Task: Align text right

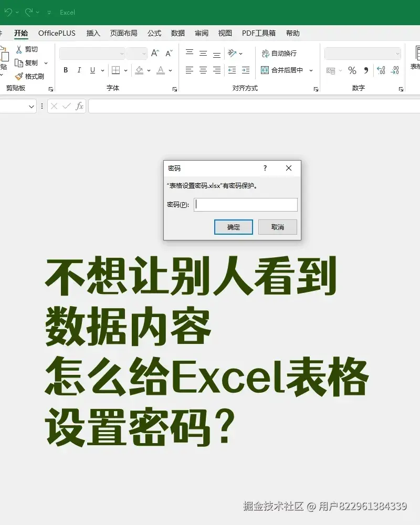Action: coord(217,70)
